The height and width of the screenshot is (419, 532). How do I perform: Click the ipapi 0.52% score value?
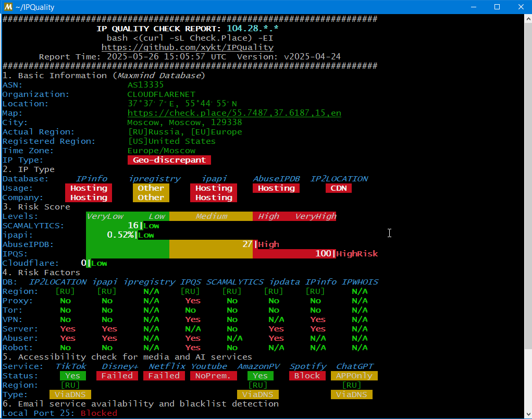[120, 235]
